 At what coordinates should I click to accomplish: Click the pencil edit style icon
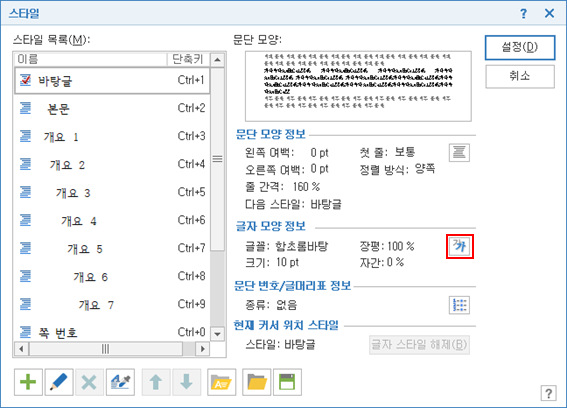point(59,382)
